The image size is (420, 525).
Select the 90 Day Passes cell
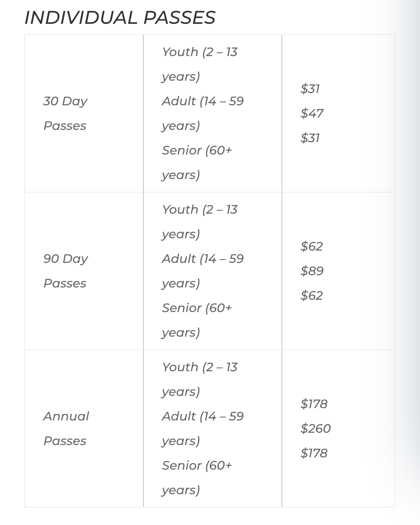84,271
